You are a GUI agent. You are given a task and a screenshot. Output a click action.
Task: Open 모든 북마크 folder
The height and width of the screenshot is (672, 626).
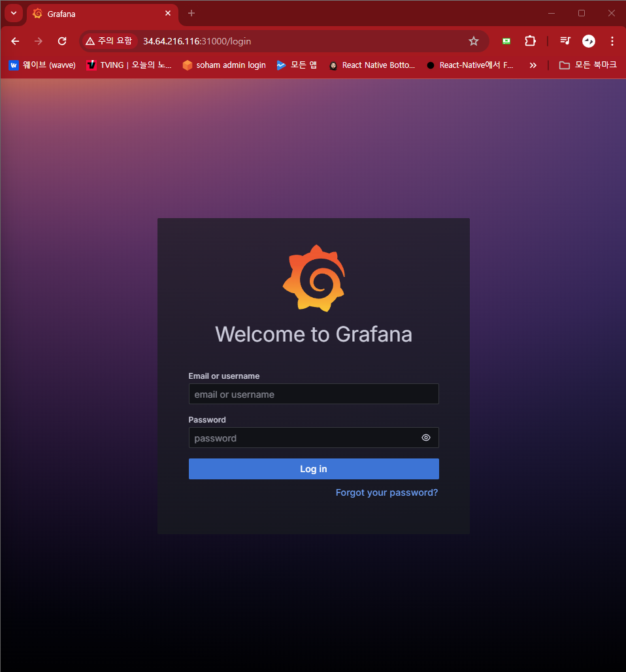[588, 65]
